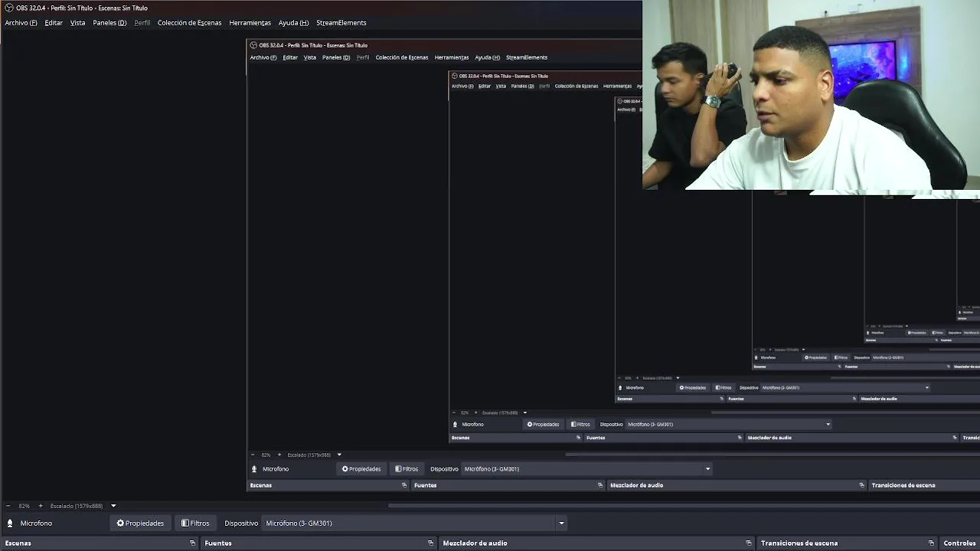Select the webcam overlay showing two men

[x=811, y=95]
